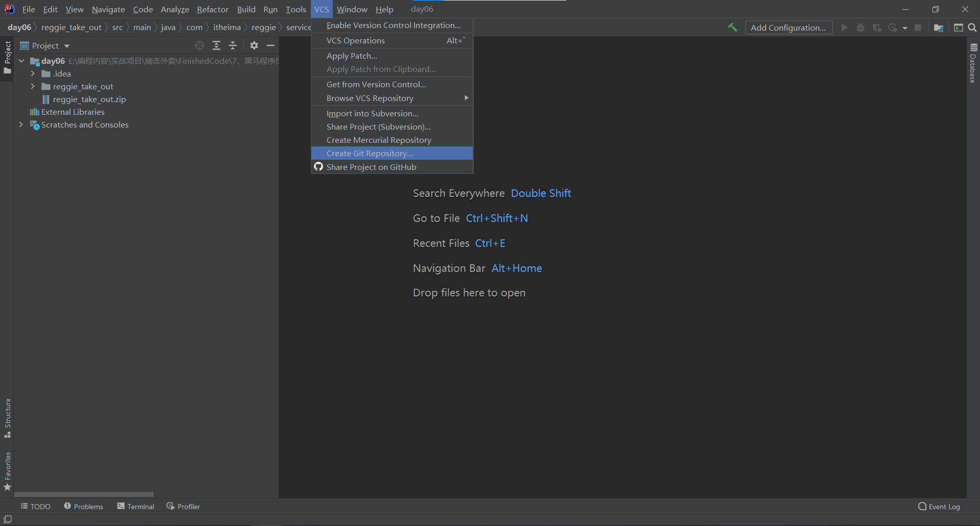Open the Code menu
The image size is (980, 526).
(143, 9)
